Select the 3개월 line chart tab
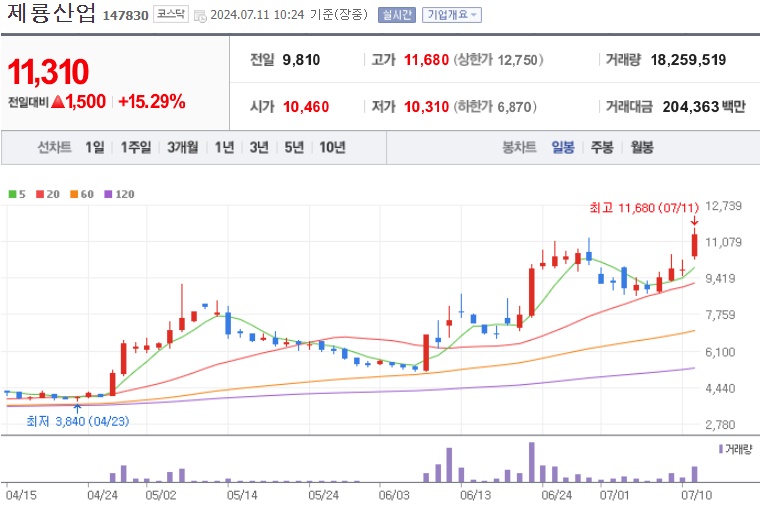Screen dimensions: 760x510 point(182,147)
